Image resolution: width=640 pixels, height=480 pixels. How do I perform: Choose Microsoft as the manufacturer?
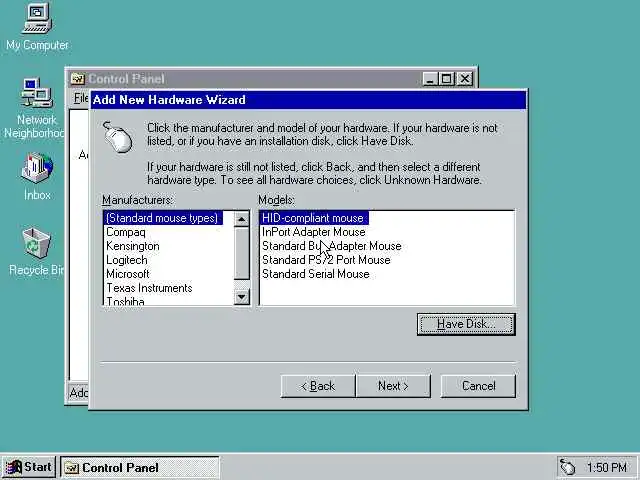[x=128, y=273]
